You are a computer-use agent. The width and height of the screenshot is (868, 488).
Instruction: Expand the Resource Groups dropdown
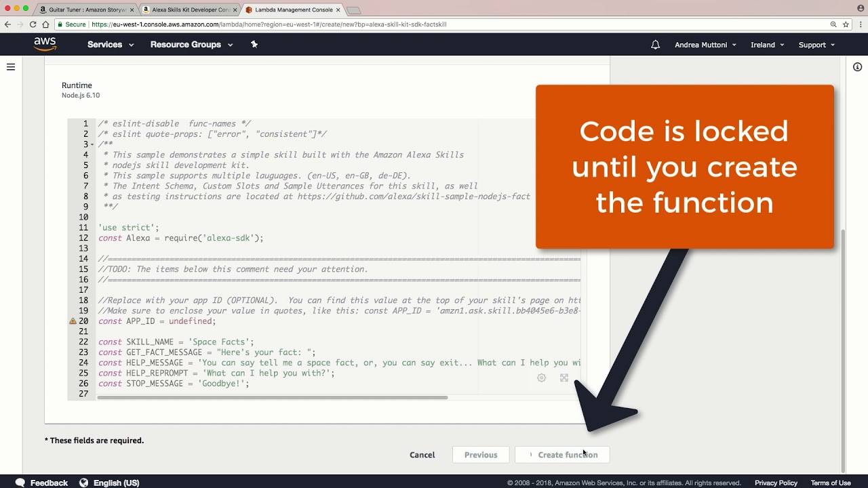191,45
